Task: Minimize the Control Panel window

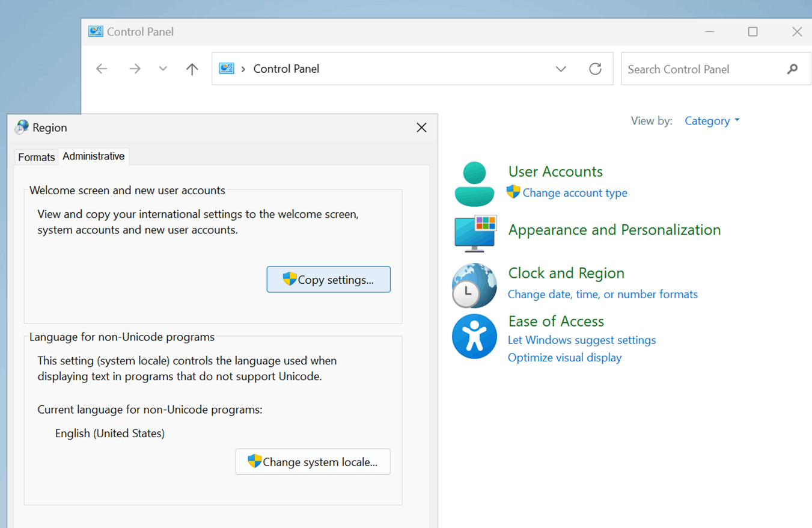Action: pos(709,32)
